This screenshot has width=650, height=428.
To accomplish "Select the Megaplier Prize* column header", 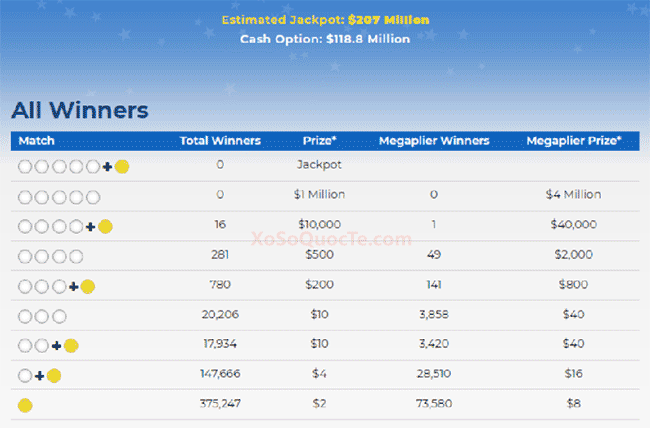I will 574,141.
